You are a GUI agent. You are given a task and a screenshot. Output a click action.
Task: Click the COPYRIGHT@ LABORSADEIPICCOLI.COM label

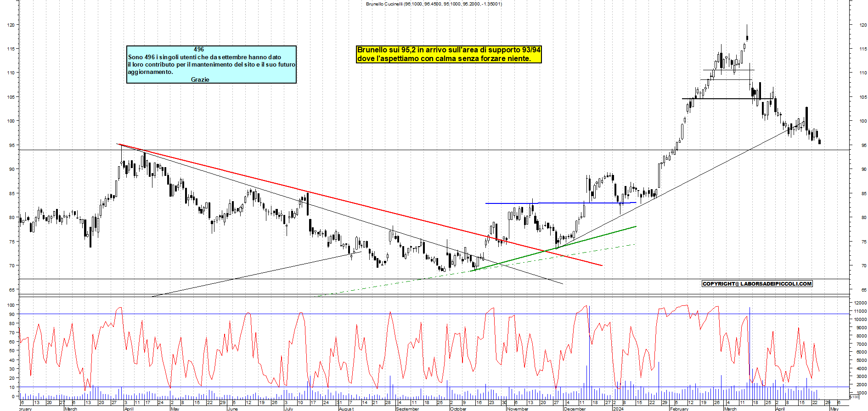point(757,284)
